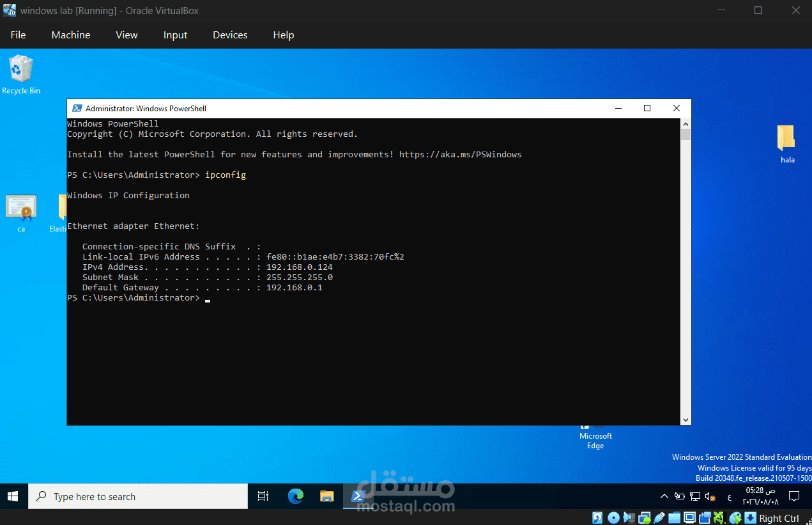This screenshot has height=525, width=812.
Task: Click the https://aka.ms/PSWindows URL text
Action: [x=460, y=154]
